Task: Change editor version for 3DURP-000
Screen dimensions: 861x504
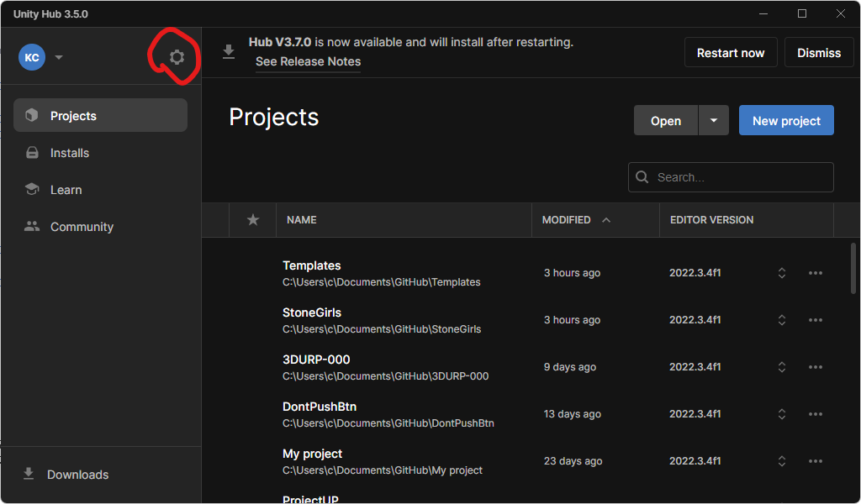Action: click(781, 367)
